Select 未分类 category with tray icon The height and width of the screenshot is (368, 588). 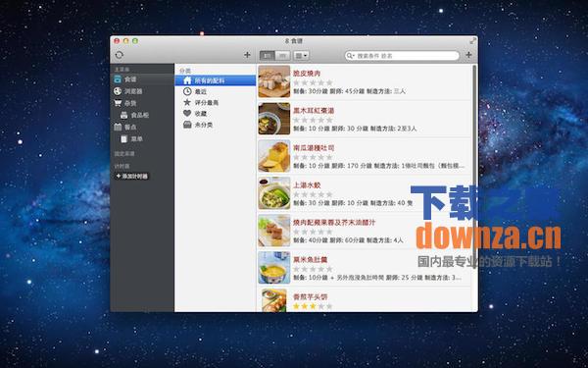point(216,125)
